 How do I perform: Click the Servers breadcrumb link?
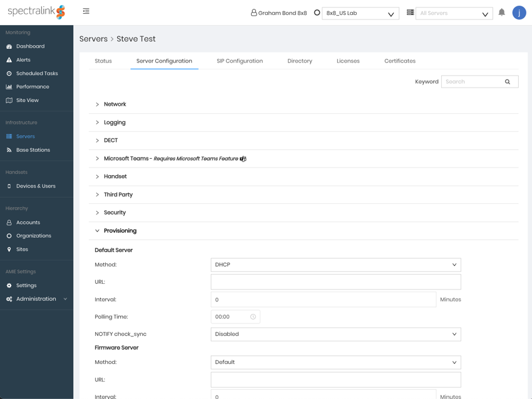coord(93,39)
